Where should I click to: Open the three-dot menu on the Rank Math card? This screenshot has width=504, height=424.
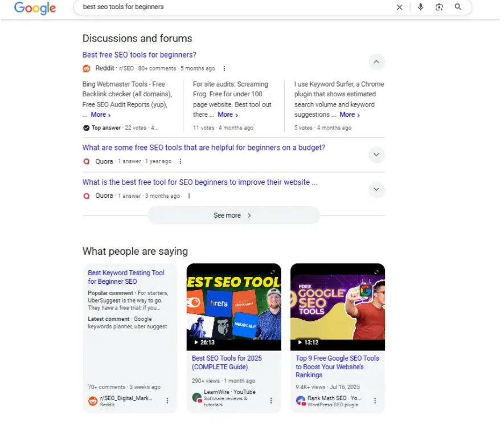pyautogui.click(x=375, y=401)
